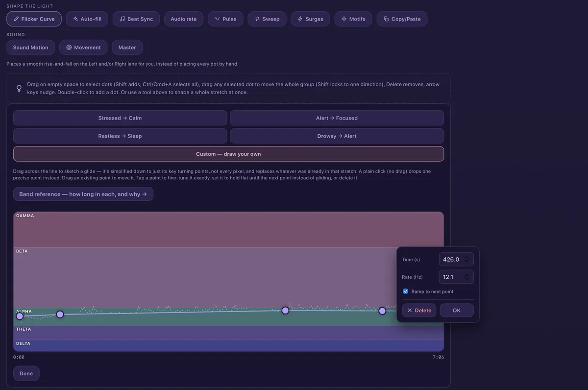Toggle Ramp to next point checkbox
Image resolution: width=588 pixels, height=390 pixels.
(x=406, y=292)
